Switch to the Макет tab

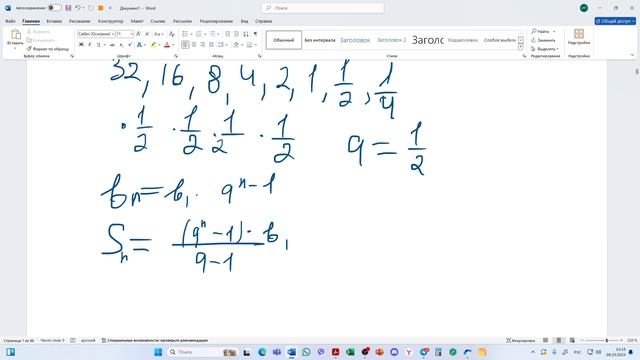[x=137, y=21]
